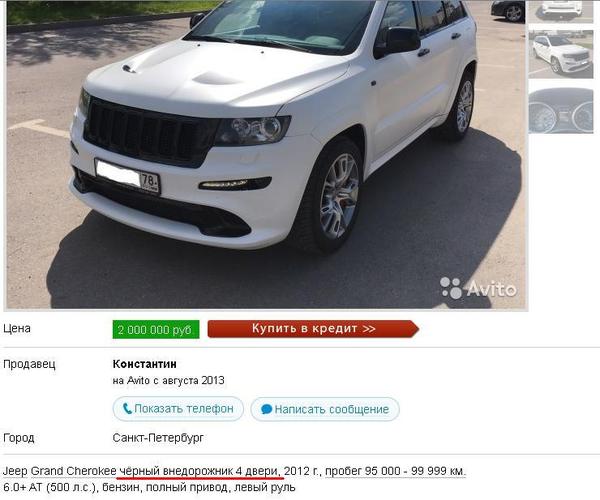
Task: Click the green 2 000 000 руб price
Action: [x=156, y=329]
